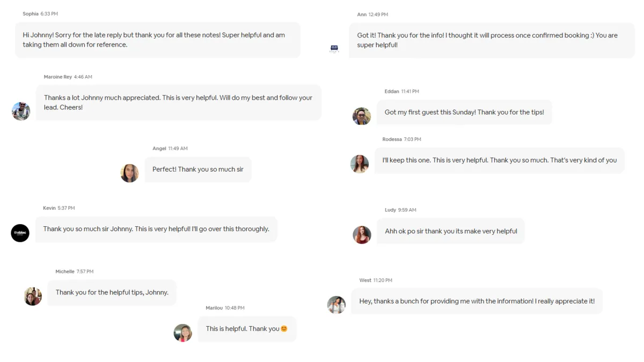The image size is (644, 362).
Task: Select Marilou's 'This is helpful' message
Action: tap(247, 329)
